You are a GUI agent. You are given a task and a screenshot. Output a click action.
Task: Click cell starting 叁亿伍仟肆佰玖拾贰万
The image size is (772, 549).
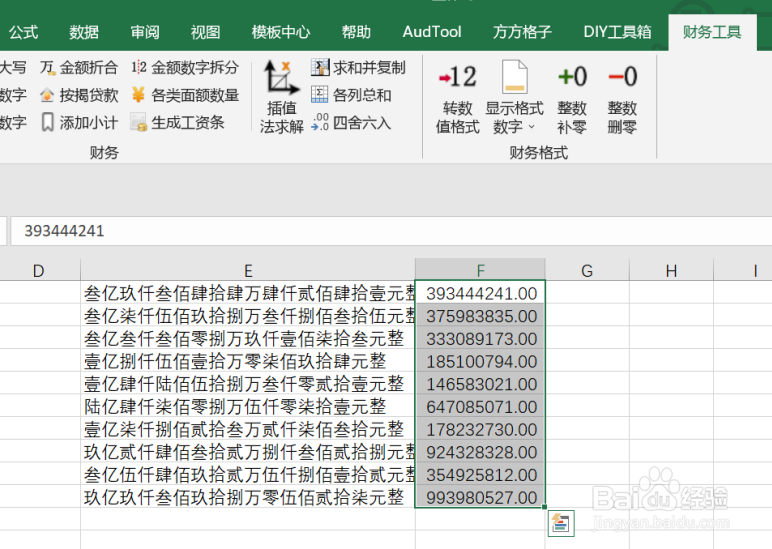coord(248,474)
